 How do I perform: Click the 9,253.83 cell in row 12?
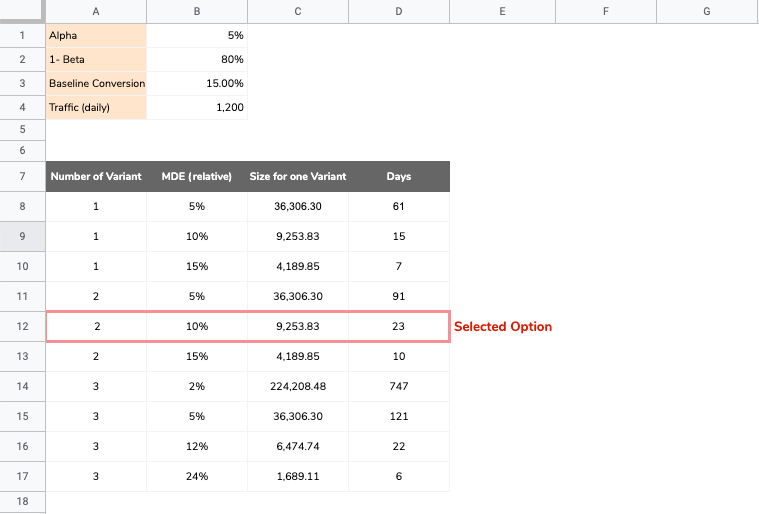point(298,327)
